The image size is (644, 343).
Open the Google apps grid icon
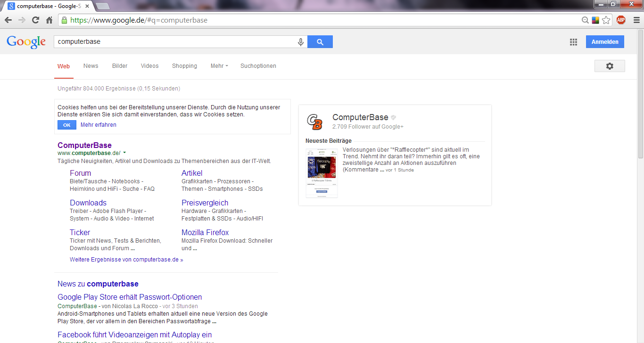[573, 42]
